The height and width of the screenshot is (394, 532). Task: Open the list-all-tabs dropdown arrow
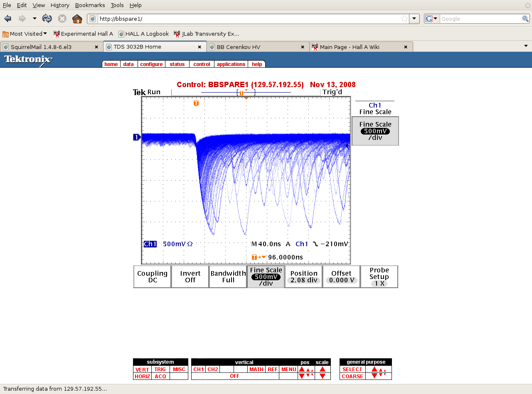point(526,46)
